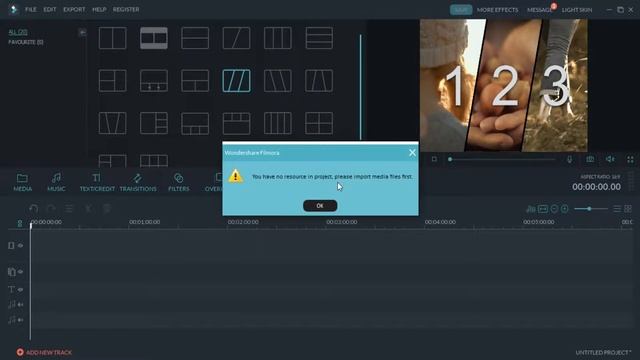640x360 pixels.
Task: Select the four-quadrant grid layout in third row
Action: pos(319,123)
